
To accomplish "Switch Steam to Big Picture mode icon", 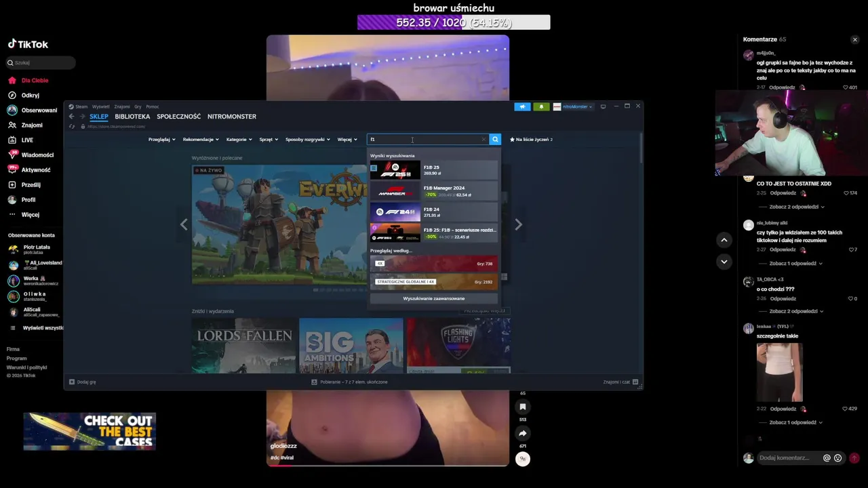I will pos(603,106).
